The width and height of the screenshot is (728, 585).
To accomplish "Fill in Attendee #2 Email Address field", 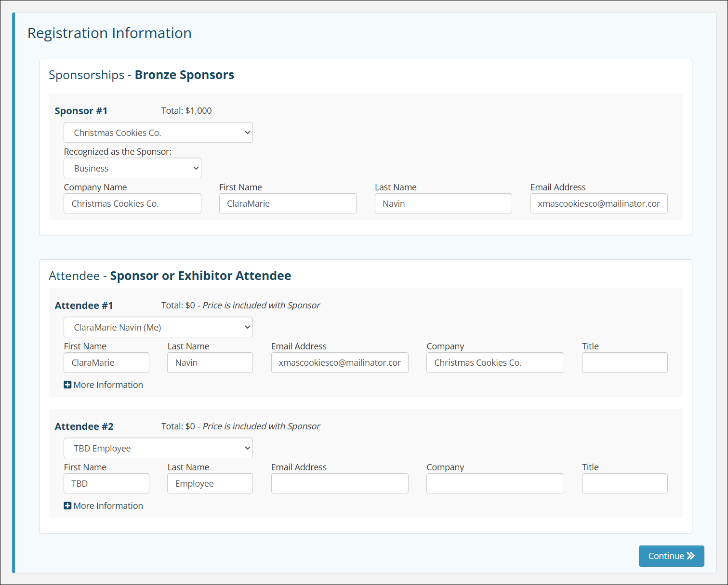I will [340, 483].
